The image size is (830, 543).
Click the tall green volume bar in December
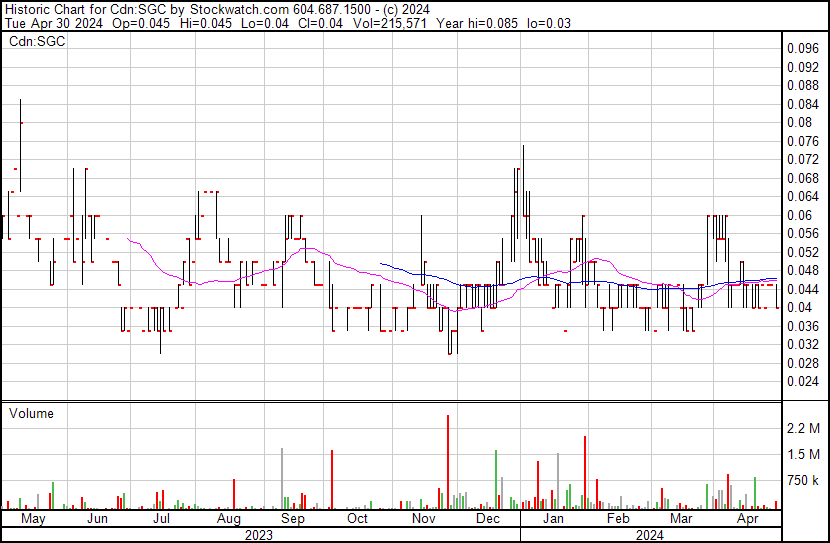click(x=496, y=480)
